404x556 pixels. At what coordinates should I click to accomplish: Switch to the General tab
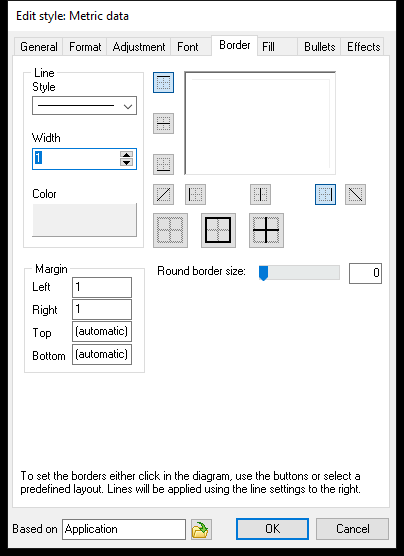point(39,47)
